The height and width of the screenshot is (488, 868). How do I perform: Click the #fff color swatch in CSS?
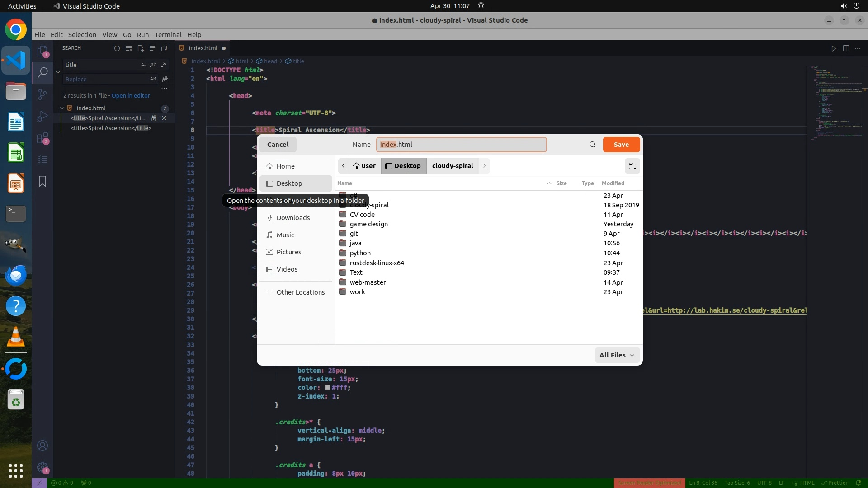click(x=328, y=388)
